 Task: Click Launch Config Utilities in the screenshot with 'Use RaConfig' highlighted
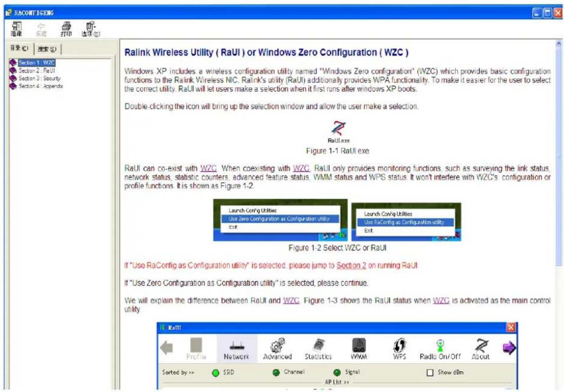click(x=388, y=214)
